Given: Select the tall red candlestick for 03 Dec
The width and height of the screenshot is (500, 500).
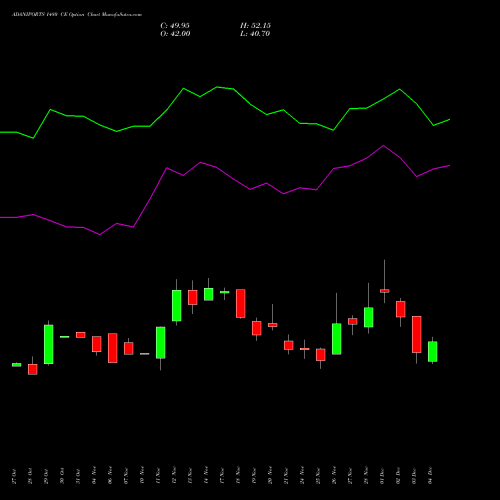Looking at the screenshot, I should pyautogui.click(x=417, y=334).
